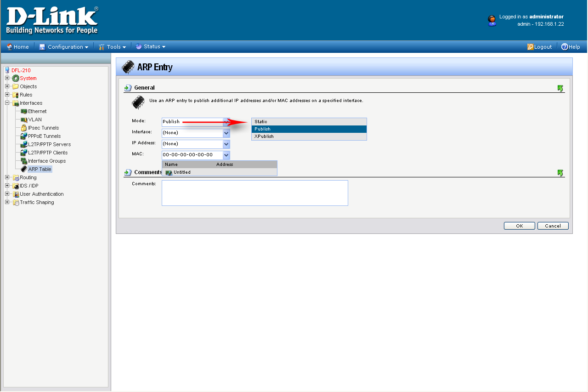The height and width of the screenshot is (392, 588).
Task: Expand the User Authentication tree node
Action: pos(7,194)
